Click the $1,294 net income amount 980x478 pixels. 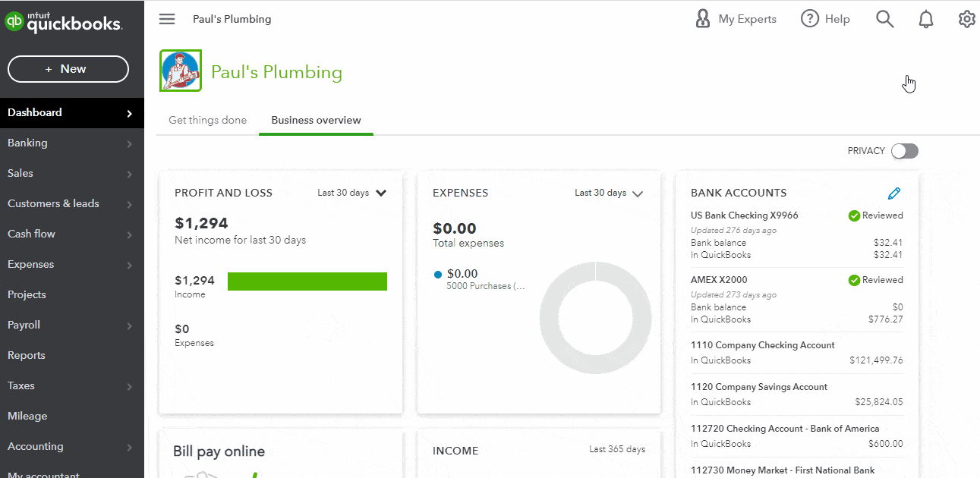[201, 223]
